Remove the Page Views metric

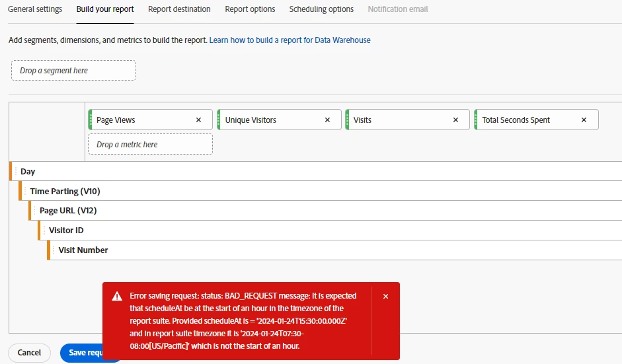[x=199, y=120]
